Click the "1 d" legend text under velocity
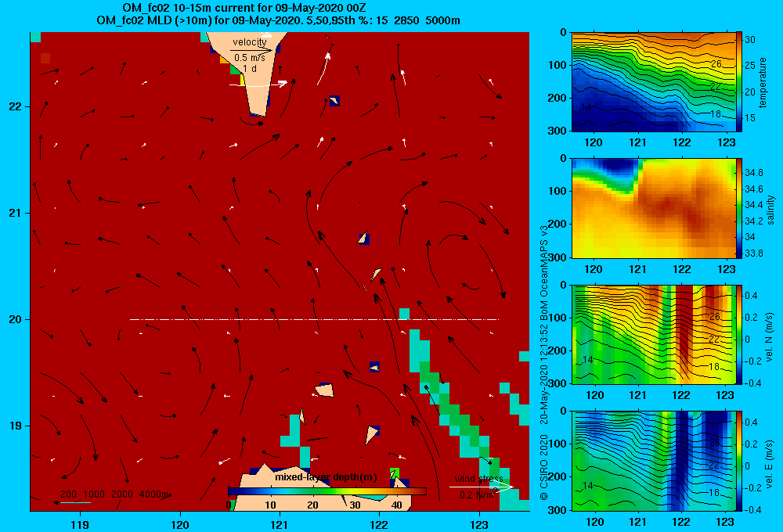The image size is (783, 532). point(250,68)
